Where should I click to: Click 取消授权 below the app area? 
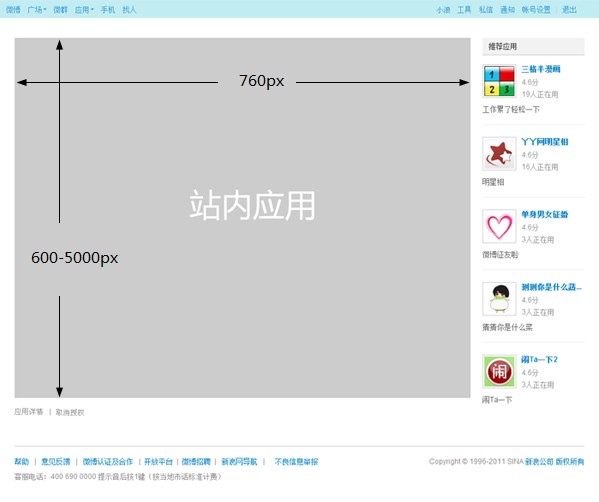(70, 412)
